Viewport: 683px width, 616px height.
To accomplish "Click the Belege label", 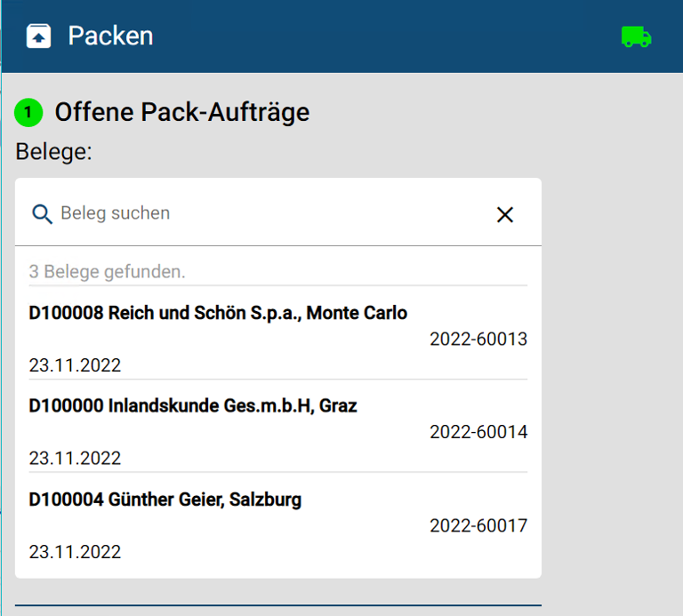I will point(53,152).
